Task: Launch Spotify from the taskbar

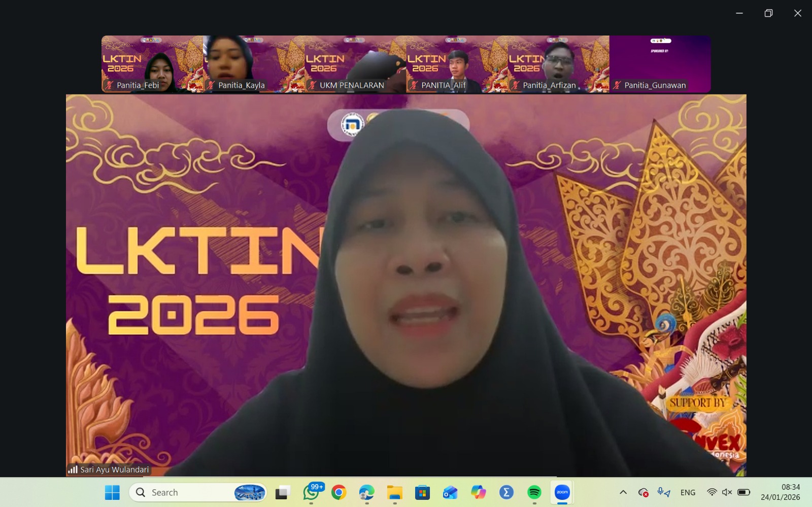Action: [533, 492]
